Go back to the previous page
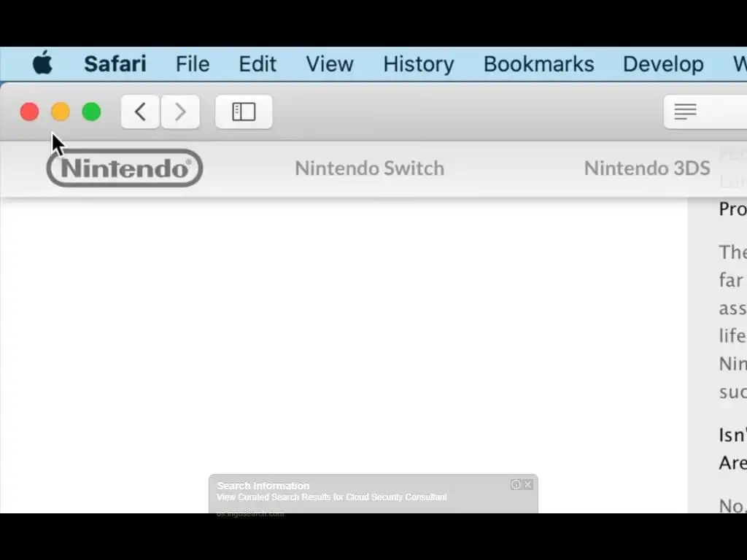Screen dimensions: 747x560 click(x=140, y=112)
